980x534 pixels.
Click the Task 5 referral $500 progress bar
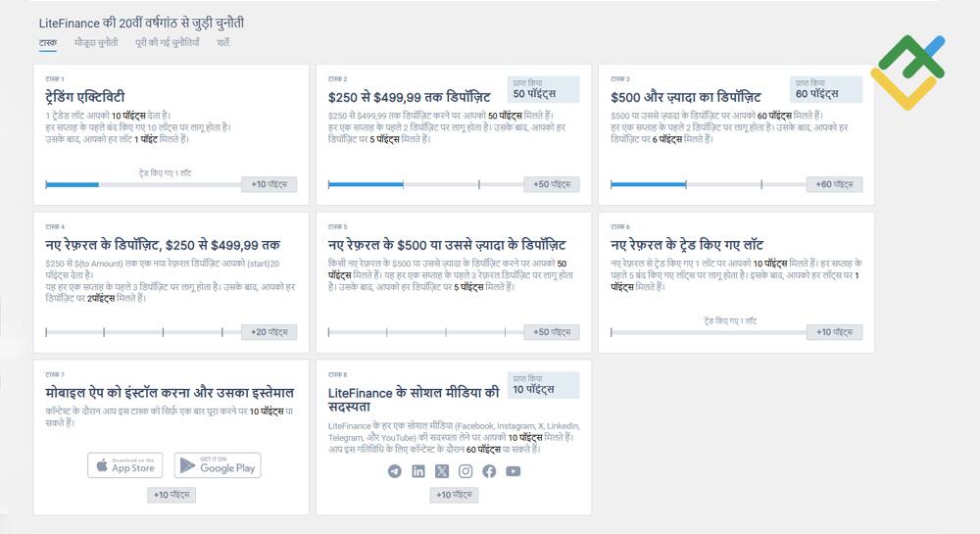tap(425, 332)
